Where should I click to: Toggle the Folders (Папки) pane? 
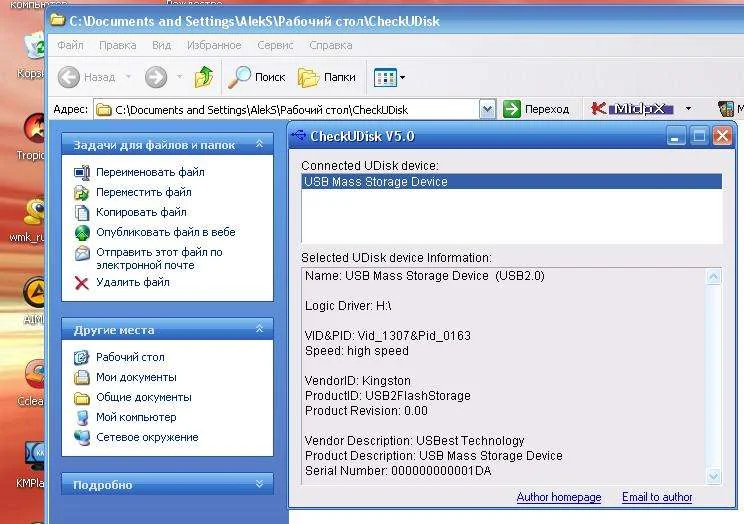tap(327, 76)
